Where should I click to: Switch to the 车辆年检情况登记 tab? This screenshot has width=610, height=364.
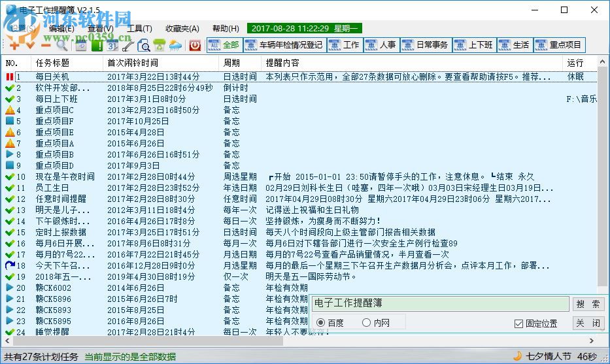coord(285,45)
